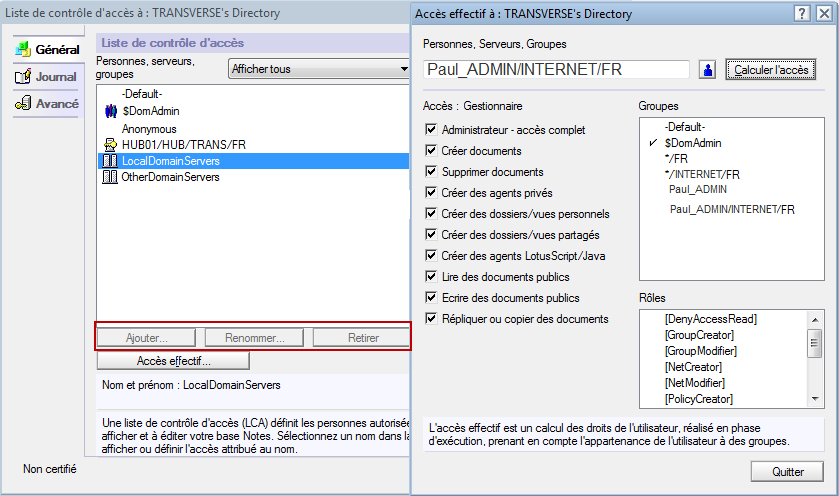Click the help question mark icon
The width and height of the screenshot is (839, 496).
(802, 13)
